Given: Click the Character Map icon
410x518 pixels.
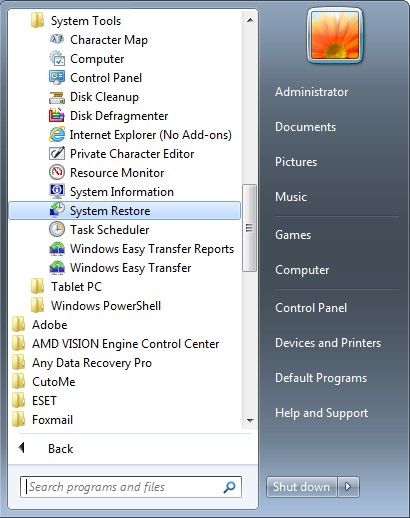Looking at the screenshot, I should pos(57,40).
